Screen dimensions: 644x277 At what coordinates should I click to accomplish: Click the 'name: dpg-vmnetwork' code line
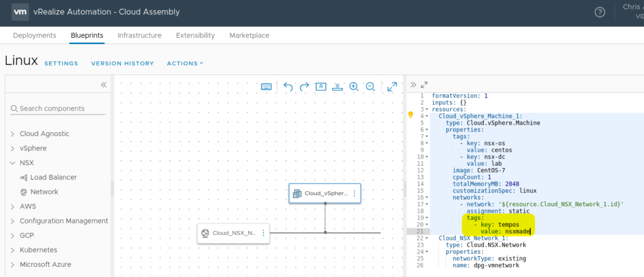click(x=486, y=266)
